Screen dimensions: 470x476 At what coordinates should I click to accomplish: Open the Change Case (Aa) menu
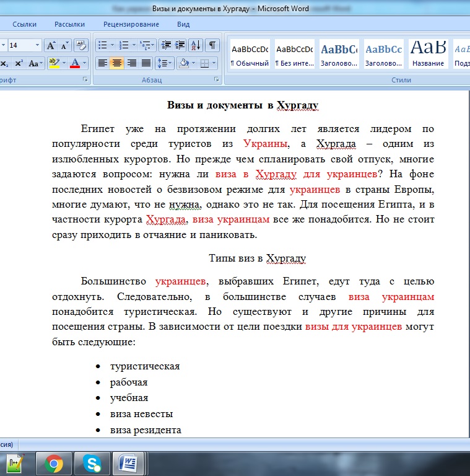(35, 63)
